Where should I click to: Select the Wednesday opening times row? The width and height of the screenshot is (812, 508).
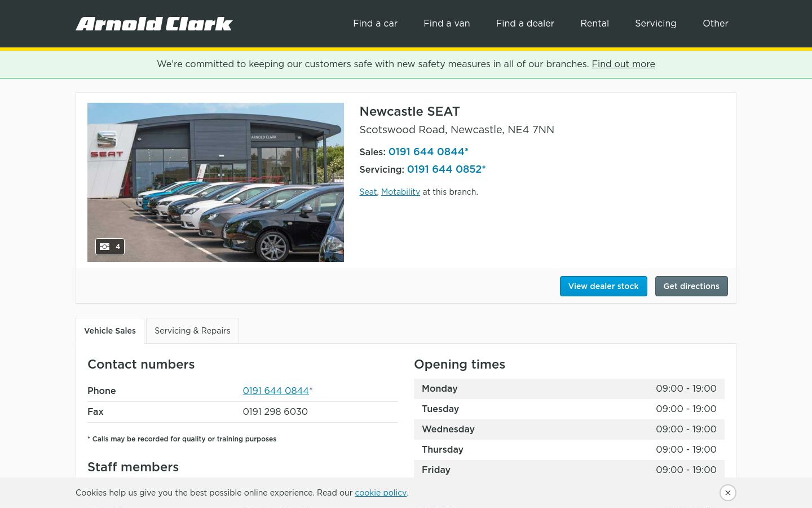(x=569, y=429)
